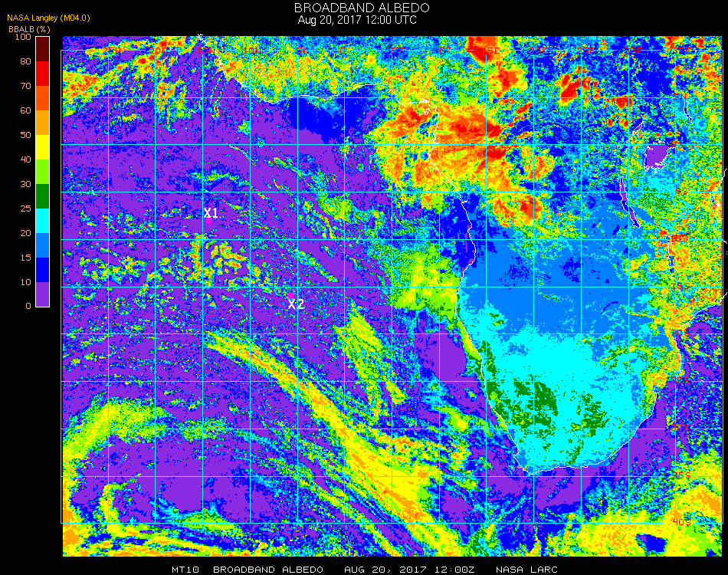Viewport: 728px width, 575px height.
Task: Click the red 70-80 legend swatch
Action: coord(42,74)
